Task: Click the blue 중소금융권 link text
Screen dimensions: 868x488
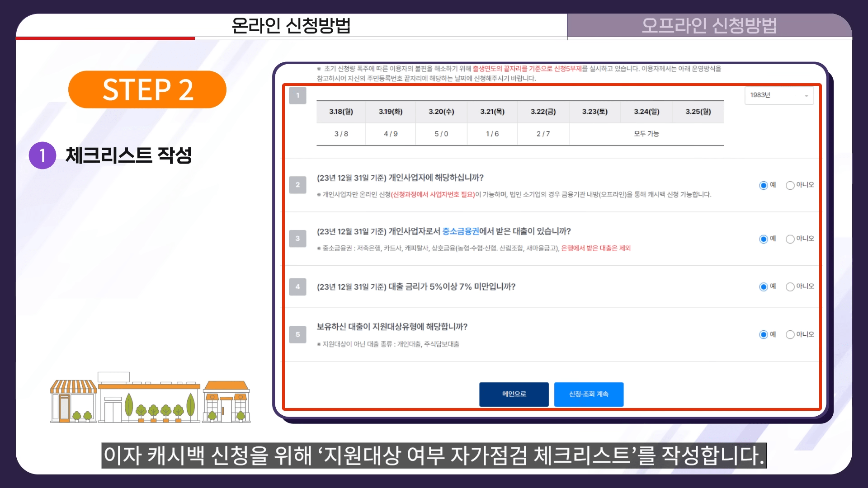Action: (x=460, y=231)
